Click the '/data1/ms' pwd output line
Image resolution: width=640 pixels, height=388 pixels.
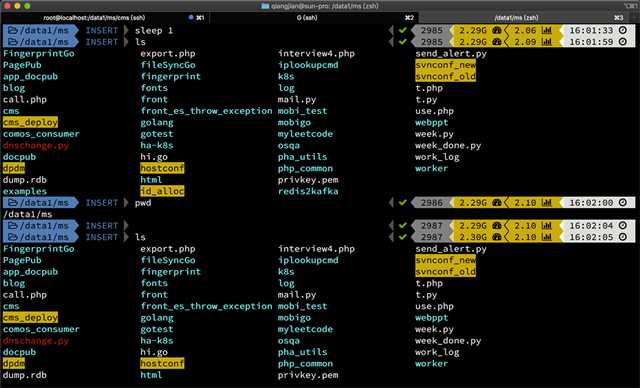(x=28, y=214)
